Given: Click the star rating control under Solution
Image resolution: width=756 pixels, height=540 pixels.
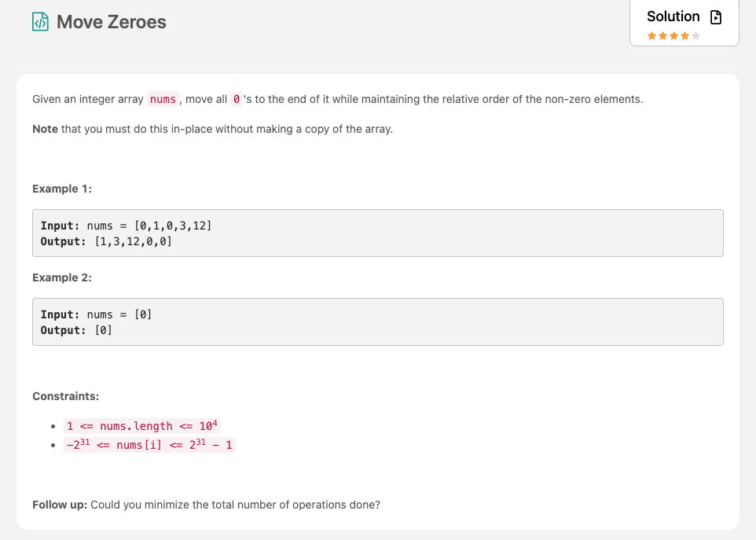Looking at the screenshot, I should 673,35.
